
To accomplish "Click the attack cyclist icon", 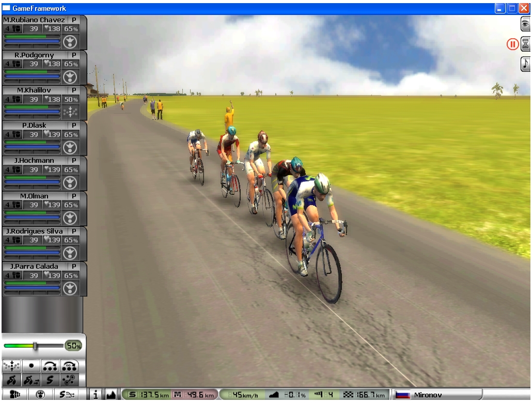I will (x=11, y=381).
